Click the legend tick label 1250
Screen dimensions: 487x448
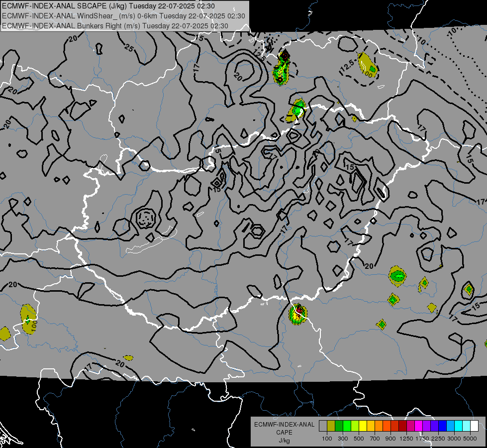406,439
